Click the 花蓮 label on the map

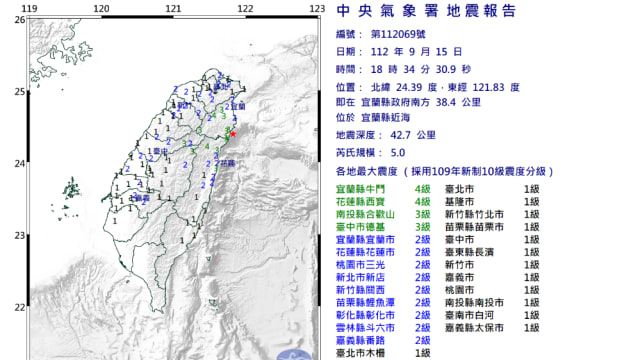tap(228, 164)
